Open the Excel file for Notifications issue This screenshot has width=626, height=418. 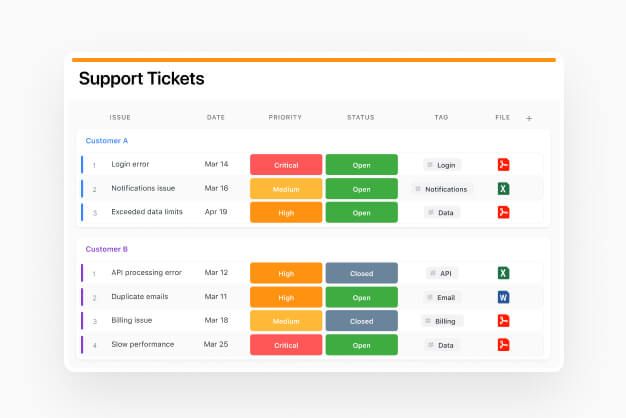[503, 188]
